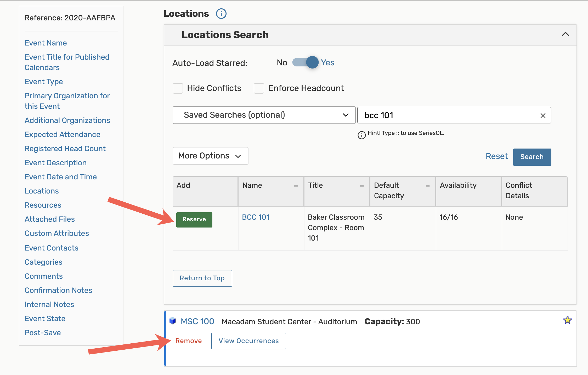This screenshot has width=588, height=375.
Task: Unstar the MSC 100 location
Action: click(567, 320)
